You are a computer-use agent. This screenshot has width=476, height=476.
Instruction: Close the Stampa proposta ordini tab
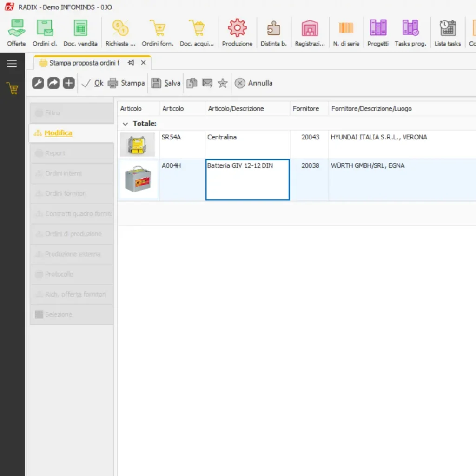tap(143, 63)
